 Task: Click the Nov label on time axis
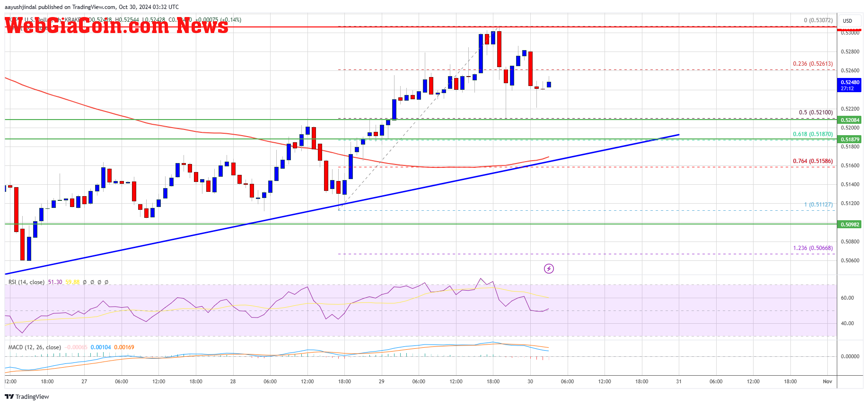827,381
